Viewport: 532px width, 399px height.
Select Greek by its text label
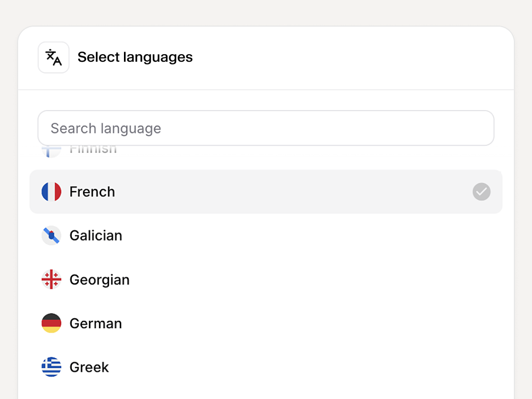89,367
